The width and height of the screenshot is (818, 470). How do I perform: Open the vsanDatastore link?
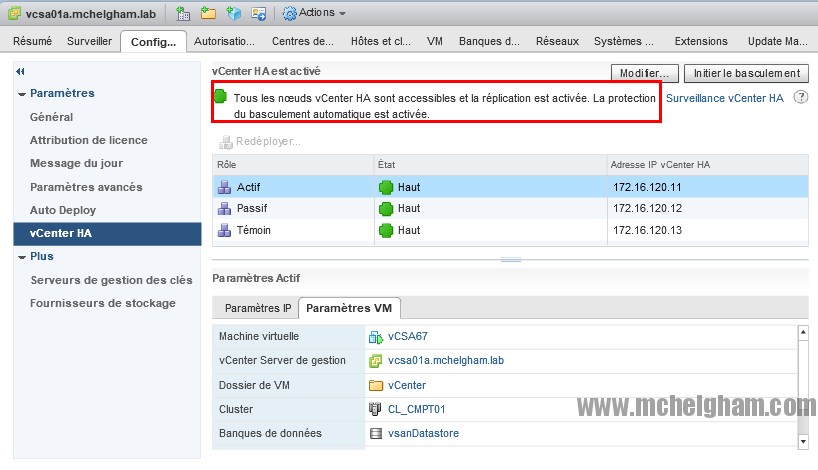(x=423, y=433)
